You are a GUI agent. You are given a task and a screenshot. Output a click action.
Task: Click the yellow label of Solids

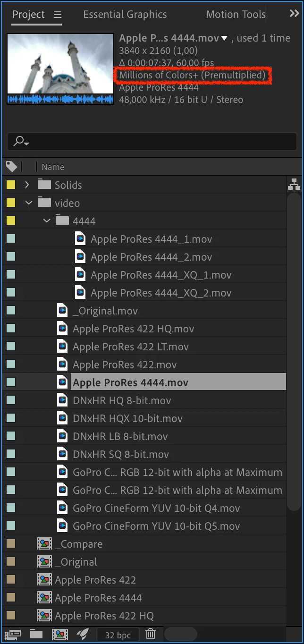click(x=11, y=185)
